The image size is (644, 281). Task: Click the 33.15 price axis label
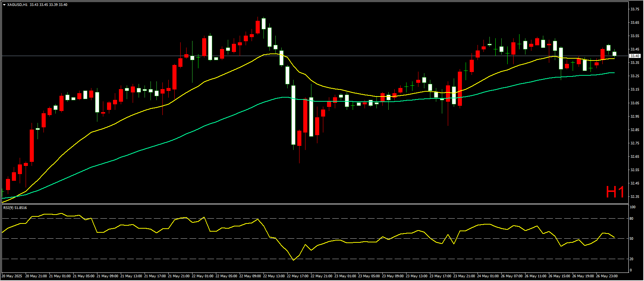[x=635, y=89]
